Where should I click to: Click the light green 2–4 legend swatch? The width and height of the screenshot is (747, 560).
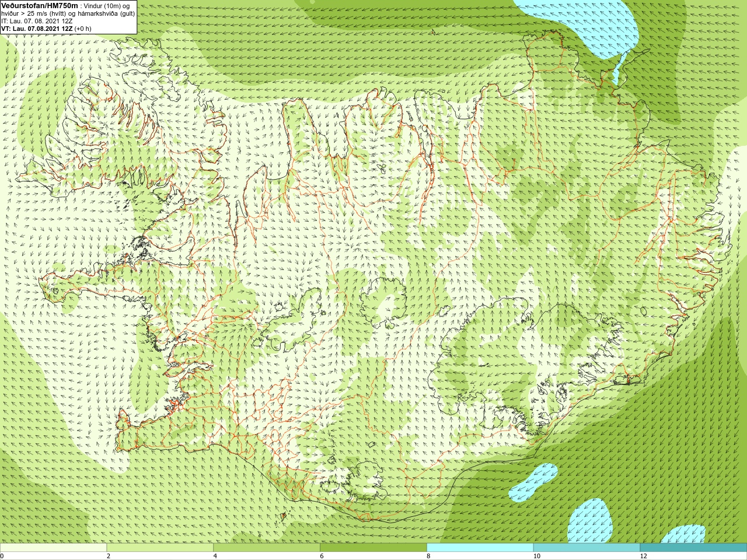tap(160, 548)
